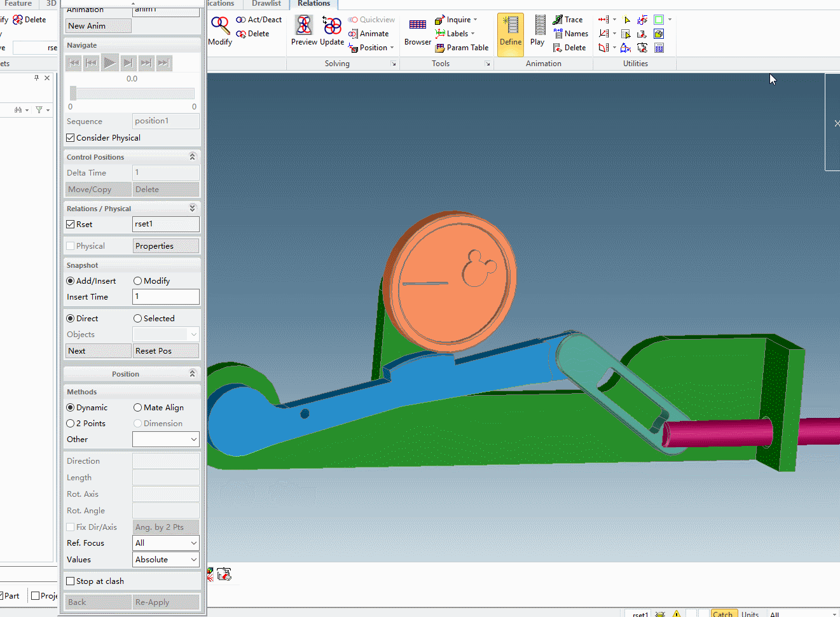
Task: Enable Stop at clash checkbox
Action: point(71,581)
